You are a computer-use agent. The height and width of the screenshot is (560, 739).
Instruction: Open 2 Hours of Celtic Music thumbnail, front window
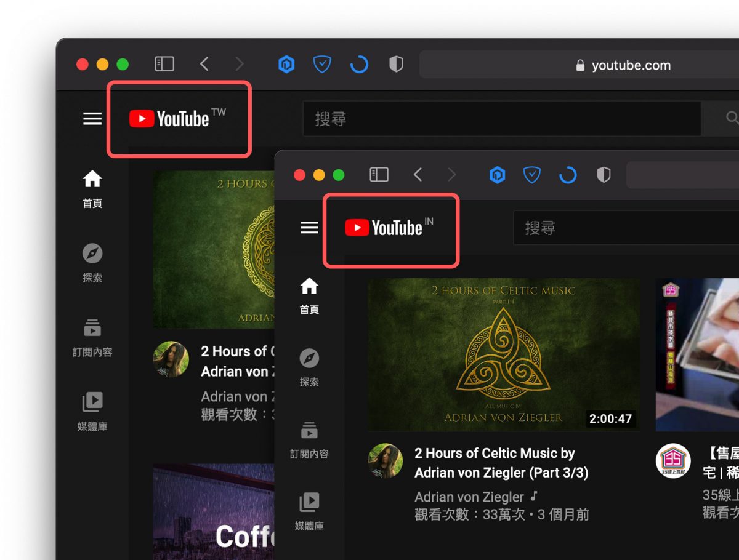click(x=503, y=354)
